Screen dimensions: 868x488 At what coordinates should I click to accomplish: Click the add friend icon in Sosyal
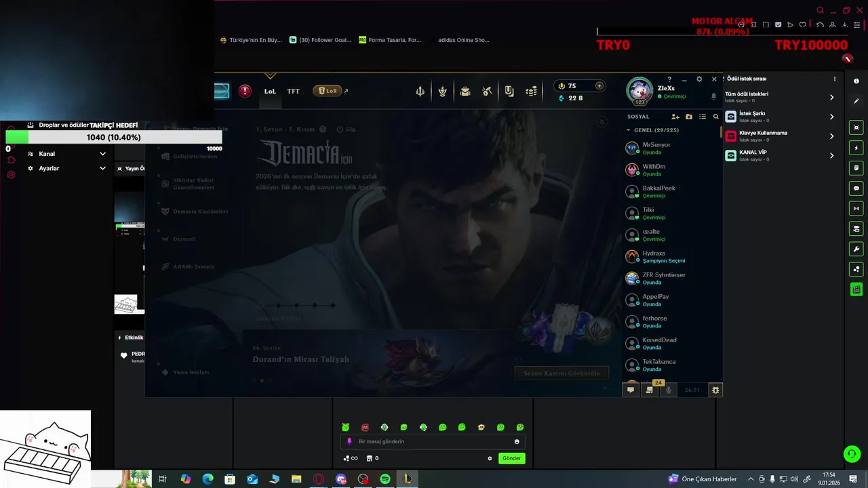(x=675, y=117)
